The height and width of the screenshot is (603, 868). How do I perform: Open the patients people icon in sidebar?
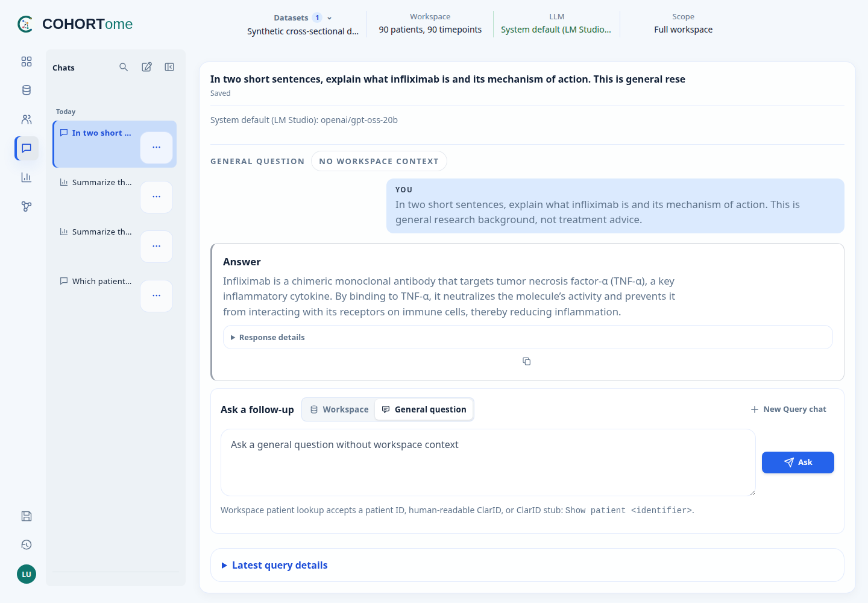(27, 119)
